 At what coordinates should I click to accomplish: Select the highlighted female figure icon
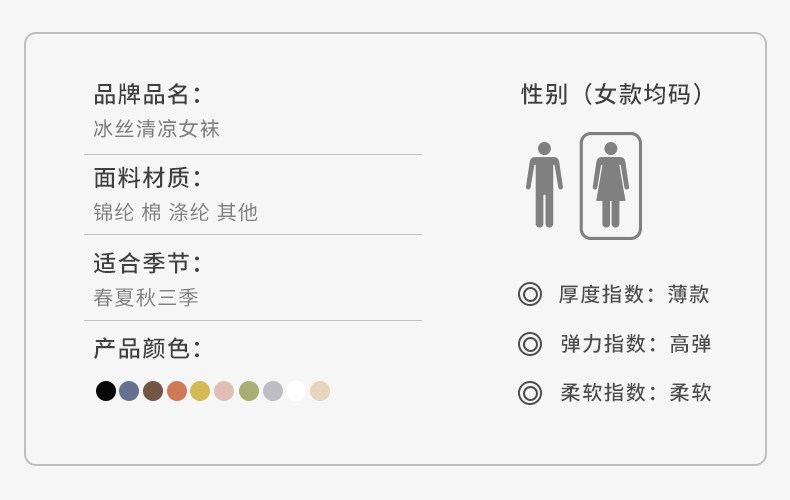pyautogui.click(x=610, y=185)
